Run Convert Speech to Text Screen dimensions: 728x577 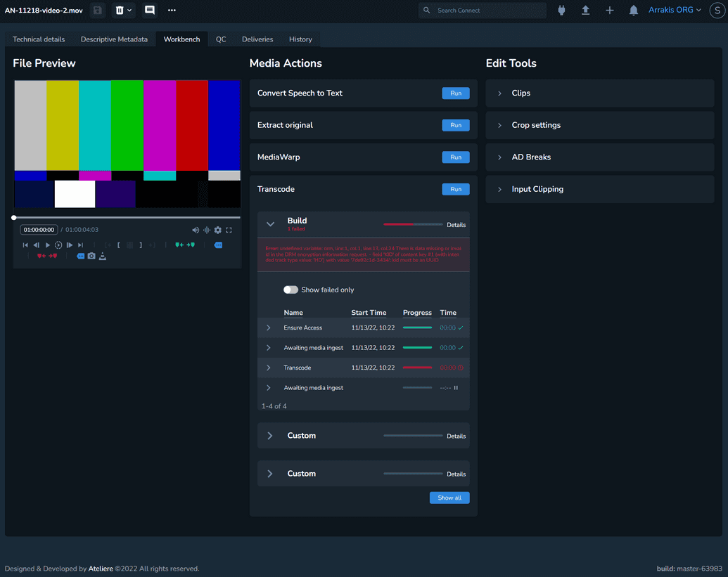click(x=456, y=93)
